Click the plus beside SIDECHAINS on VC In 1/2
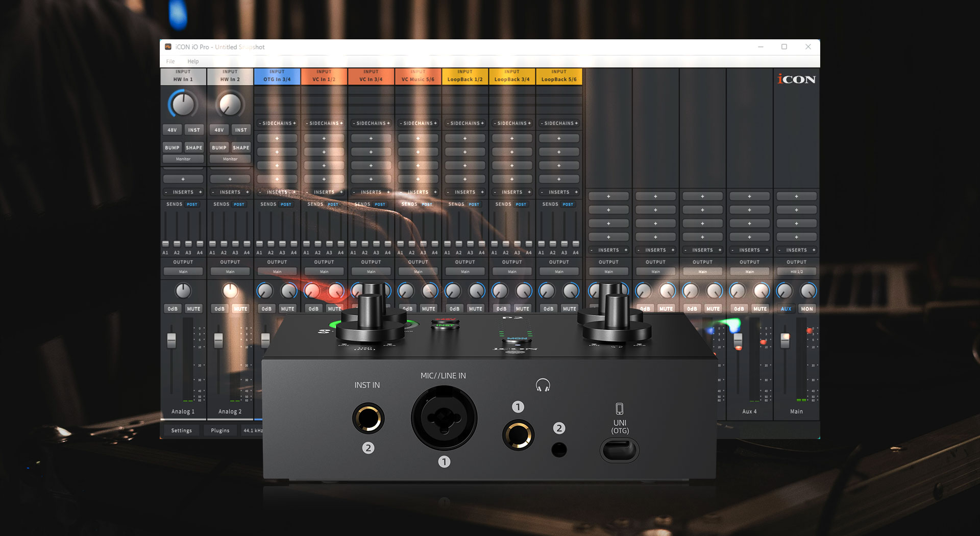The height and width of the screenshot is (536, 980). pyautogui.click(x=341, y=123)
